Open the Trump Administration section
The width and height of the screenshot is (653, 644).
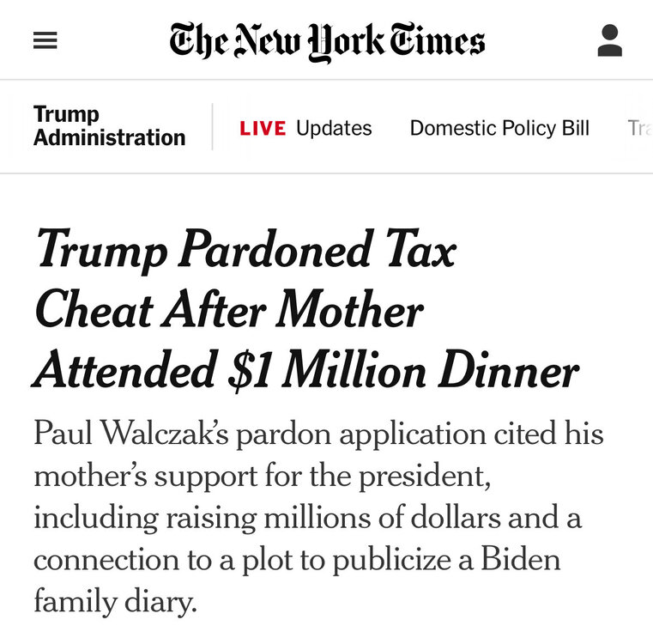pyautogui.click(x=109, y=126)
